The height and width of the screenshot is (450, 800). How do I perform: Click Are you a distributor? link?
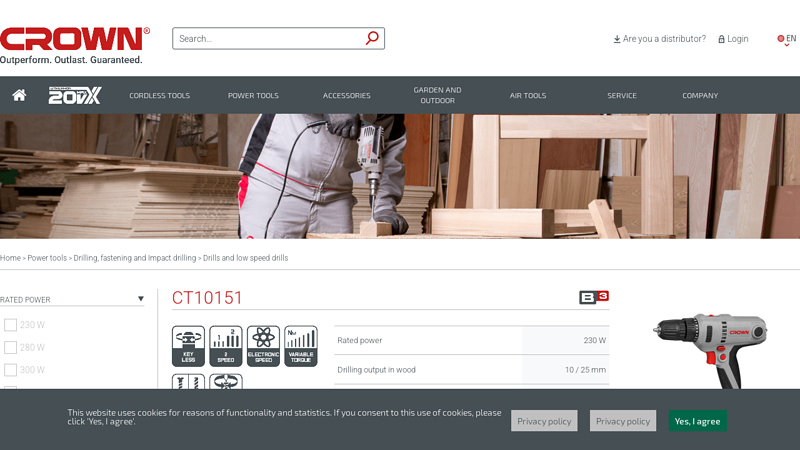tap(664, 39)
